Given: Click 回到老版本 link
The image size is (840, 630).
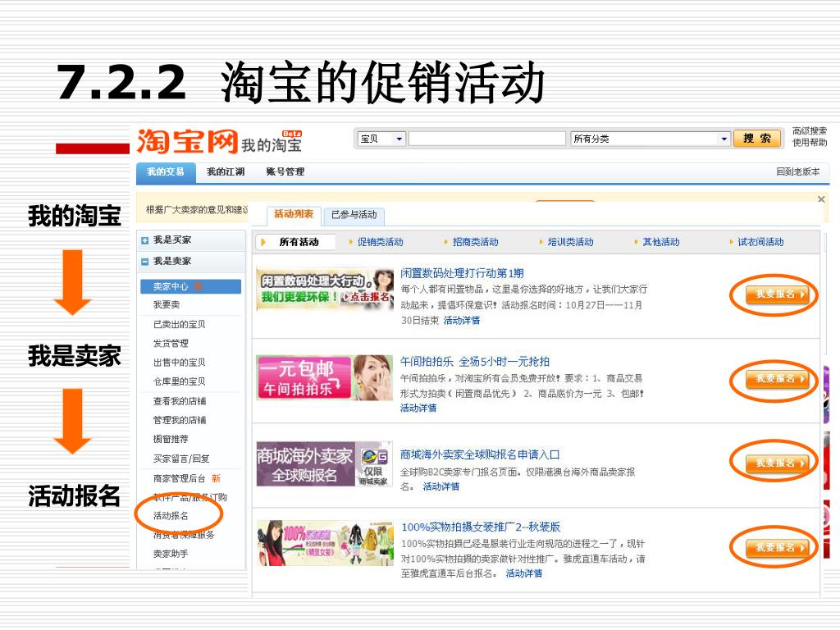Looking at the screenshot, I should (797, 172).
